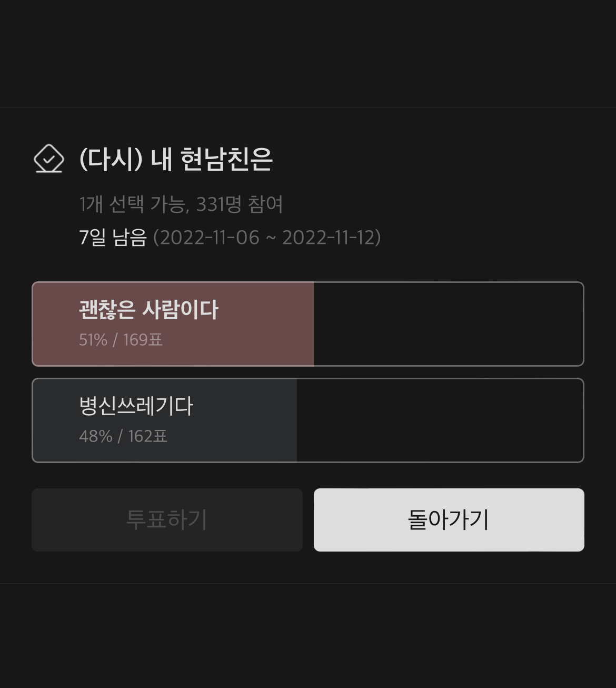Click the poll title "(다시) 내 현남친은"
Screen dimensions: 616x688
pyautogui.click(x=175, y=159)
